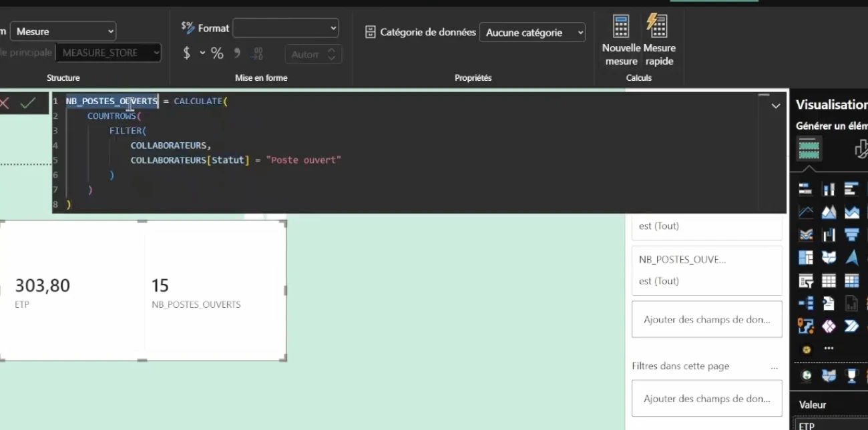
Task: Click the selected NB_POSTES_OUVERTS name in formula
Action: (112, 101)
